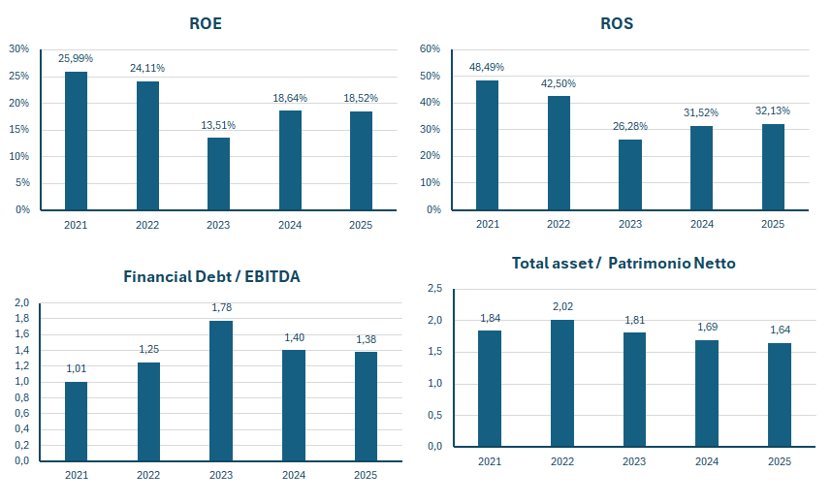831x504 pixels.
Task: Select the Total asset 2021 bar labeled 1,84
Action: [x=490, y=389]
